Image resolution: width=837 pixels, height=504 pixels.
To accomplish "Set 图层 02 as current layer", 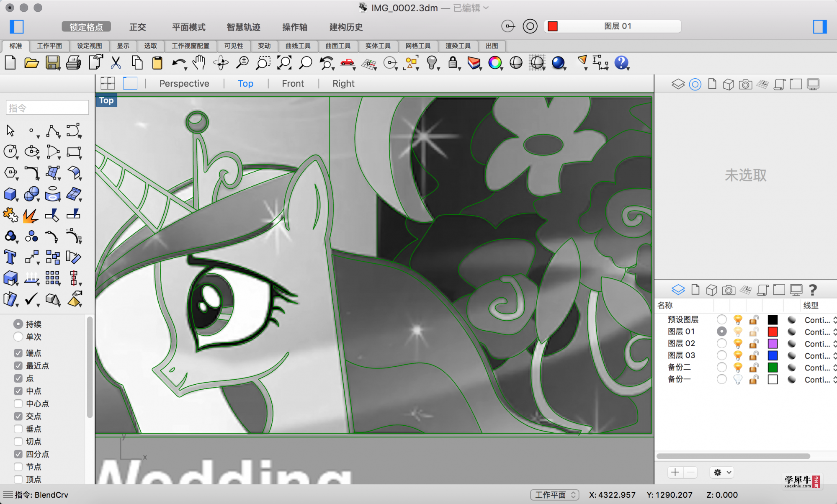I will point(721,343).
